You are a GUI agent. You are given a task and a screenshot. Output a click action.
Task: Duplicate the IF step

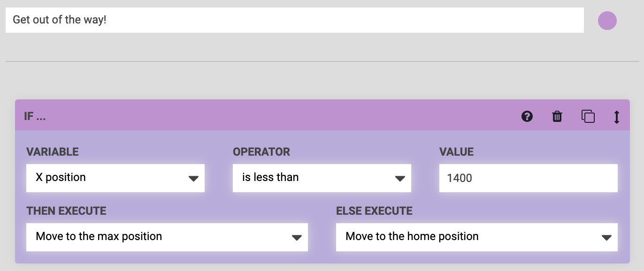588,116
